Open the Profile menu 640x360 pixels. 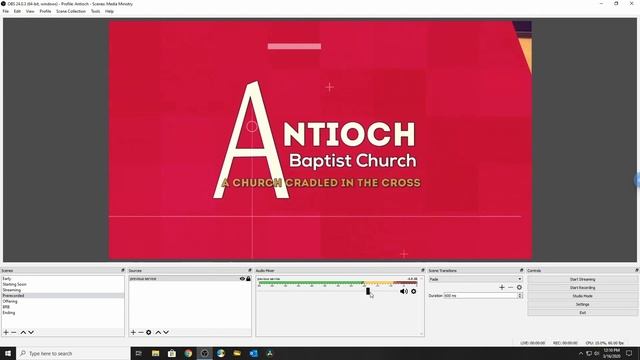click(x=45, y=11)
